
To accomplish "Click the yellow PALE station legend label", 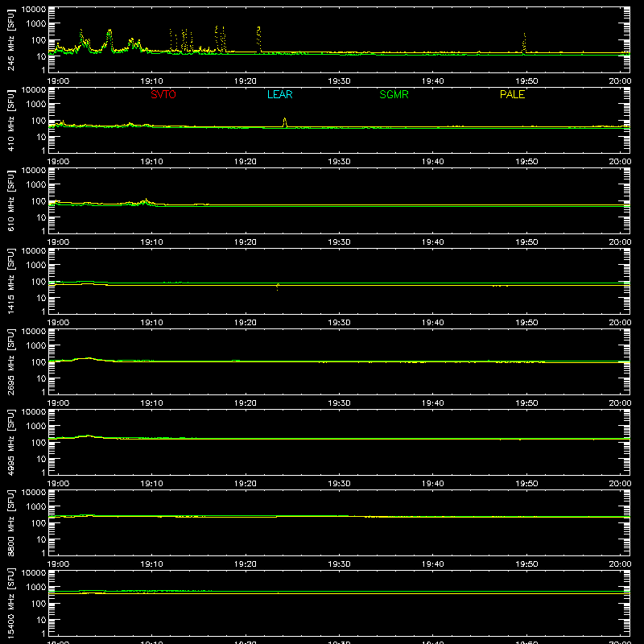I will coord(512,94).
